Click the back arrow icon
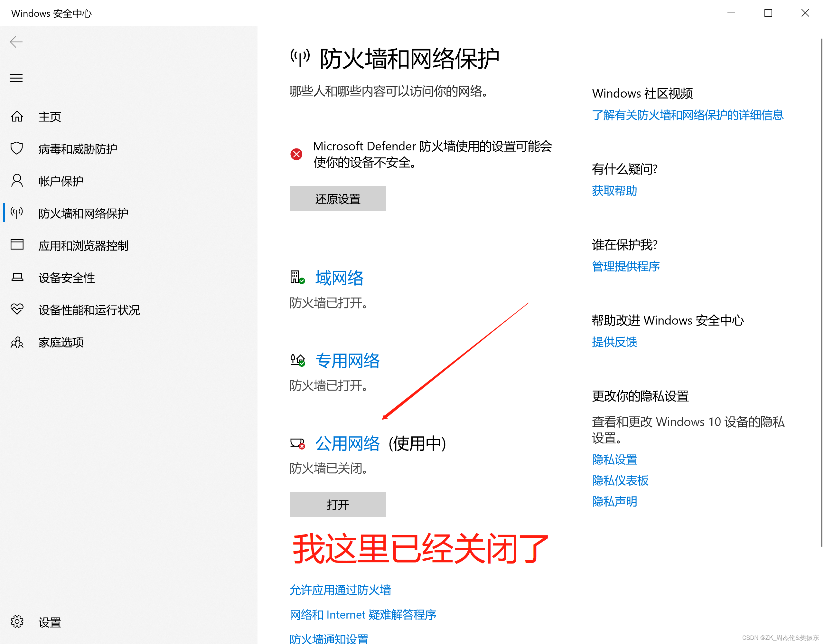Screen dimensions: 824x644 pyautogui.click(x=16, y=42)
